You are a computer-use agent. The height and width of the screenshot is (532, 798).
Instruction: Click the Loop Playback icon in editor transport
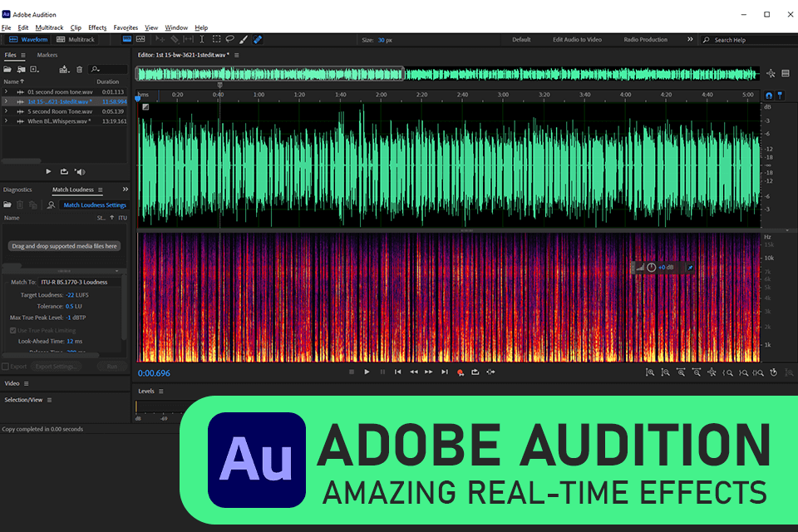[x=475, y=372]
